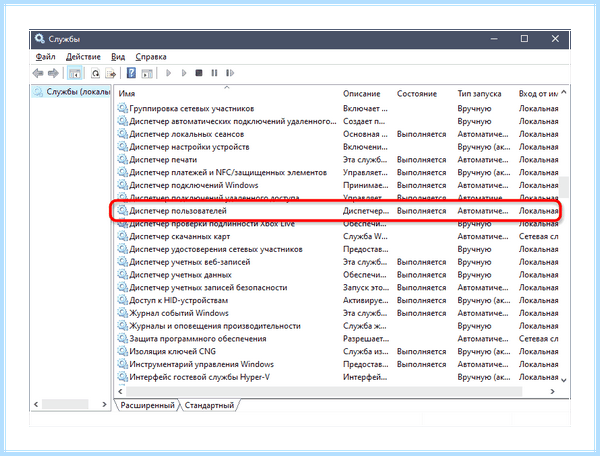
Task: Select Журнал событий Windows service
Action: point(338,313)
